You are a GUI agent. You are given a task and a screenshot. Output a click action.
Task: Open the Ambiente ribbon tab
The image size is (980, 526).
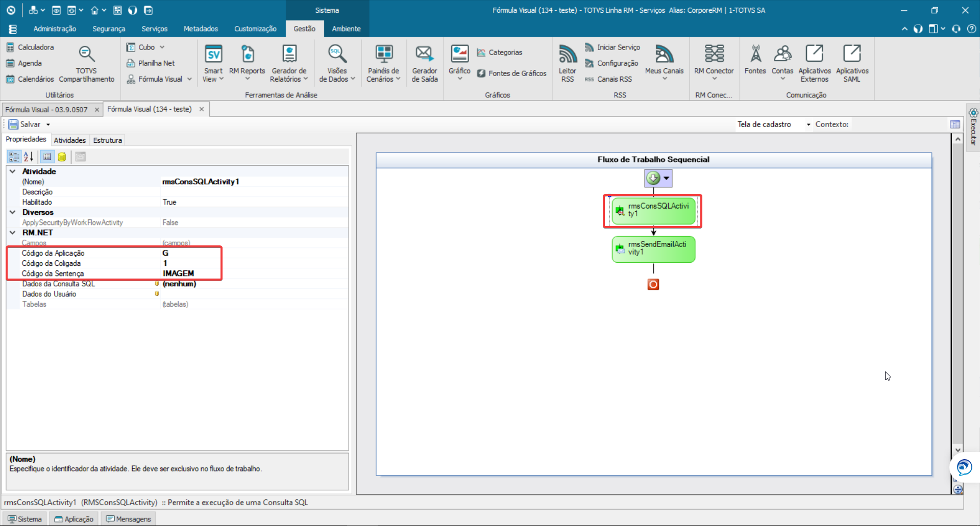click(x=346, y=29)
